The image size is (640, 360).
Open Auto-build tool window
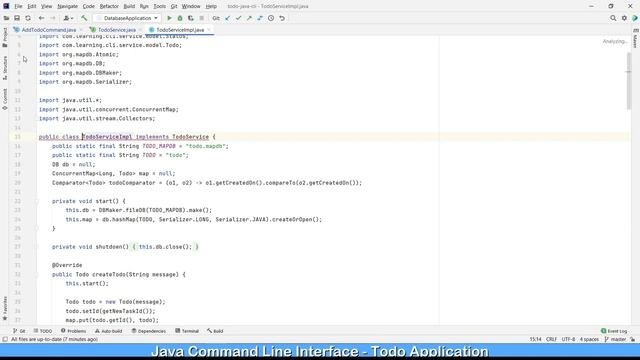click(109, 331)
